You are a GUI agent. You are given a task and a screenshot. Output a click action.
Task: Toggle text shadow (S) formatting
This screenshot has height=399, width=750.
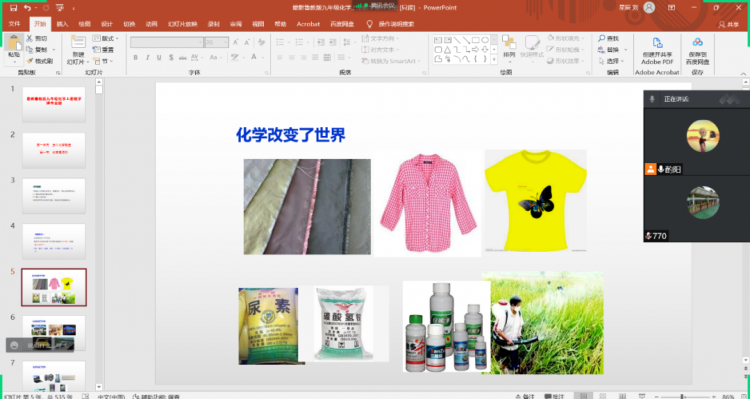[171, 57]
